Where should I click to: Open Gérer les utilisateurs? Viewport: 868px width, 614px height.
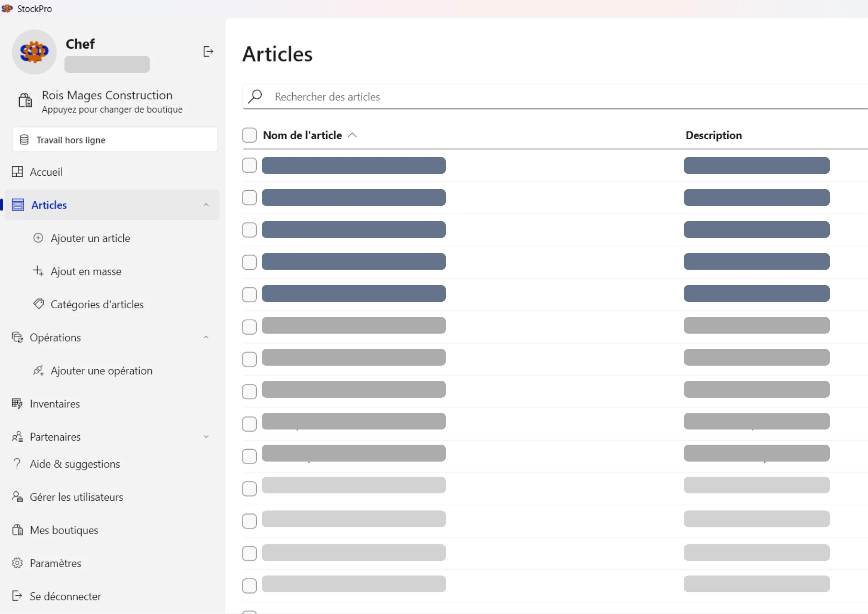76,497
